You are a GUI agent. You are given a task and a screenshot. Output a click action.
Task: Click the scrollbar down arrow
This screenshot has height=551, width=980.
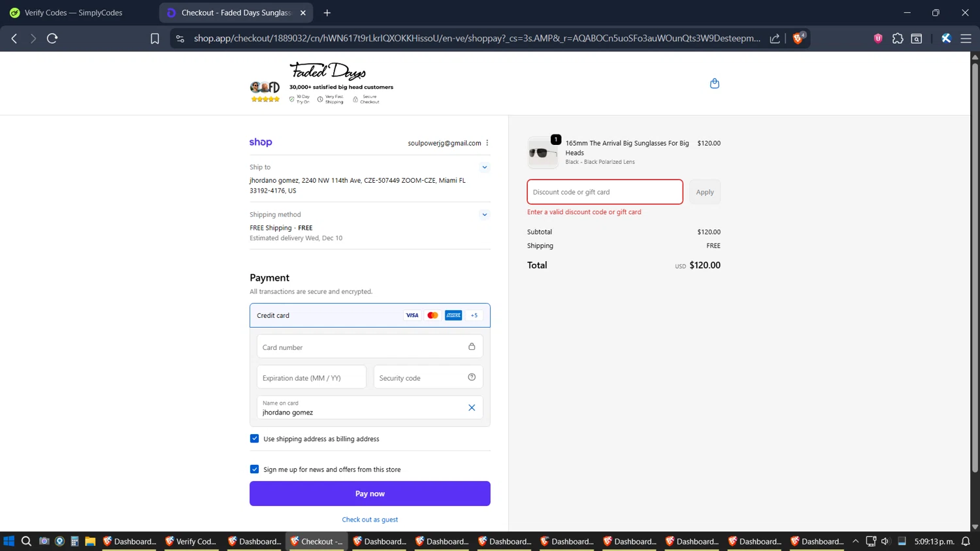tap(975, 526)
